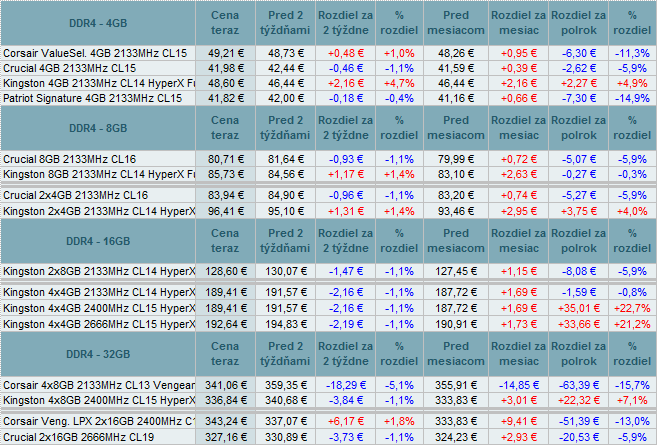
Task: Select the DDR4 - 32GB section header
Action: [98, 354]
